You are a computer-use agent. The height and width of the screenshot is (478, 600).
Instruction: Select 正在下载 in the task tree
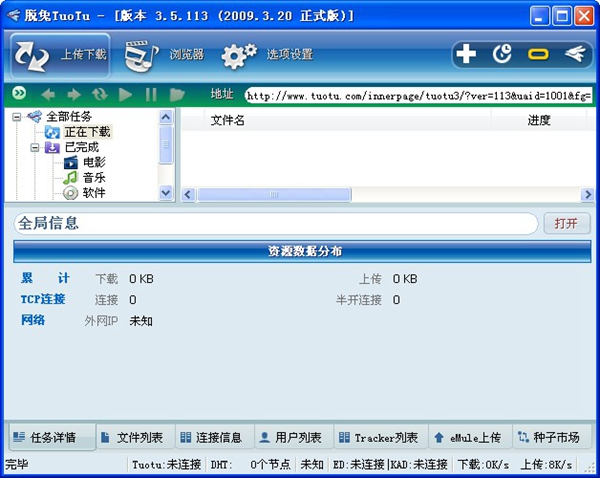point(87,132)
